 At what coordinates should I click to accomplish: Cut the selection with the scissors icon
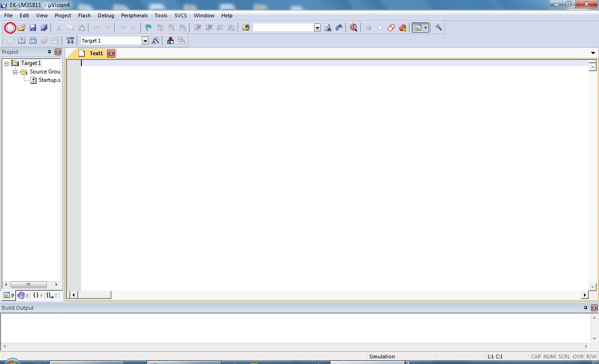click(x=59, y=28)
